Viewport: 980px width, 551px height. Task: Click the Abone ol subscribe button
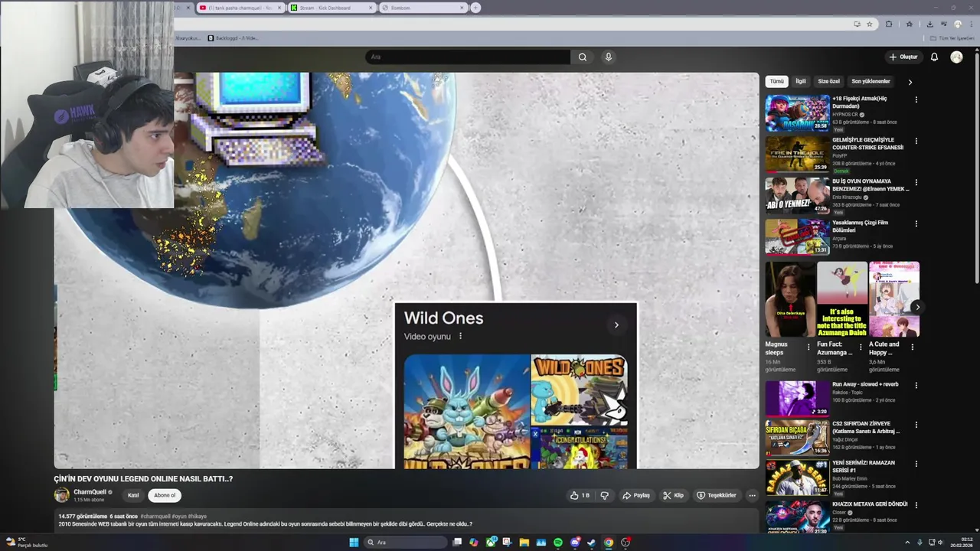click(x=165, y=495)
